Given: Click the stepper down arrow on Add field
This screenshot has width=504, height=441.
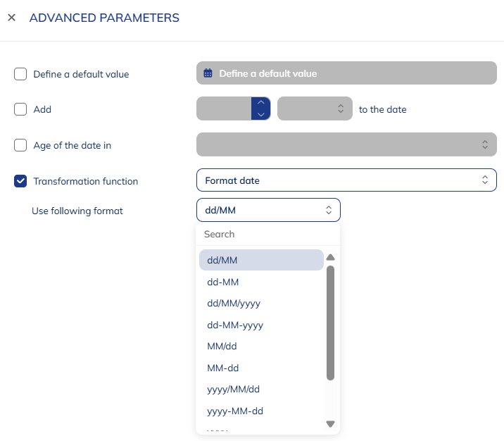Looking at the screenshot, I should (x=261, y=115).
